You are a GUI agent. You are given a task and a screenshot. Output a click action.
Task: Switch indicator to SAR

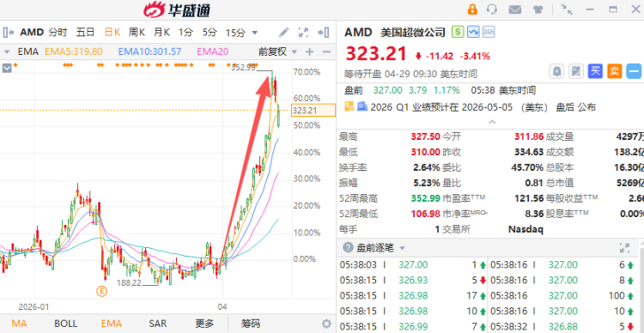(158, 324)
